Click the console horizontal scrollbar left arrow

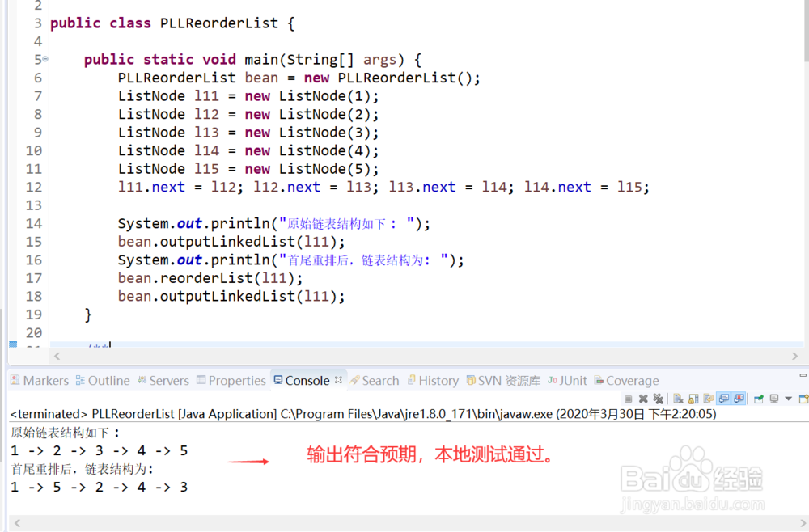click(x=17, y=523)
